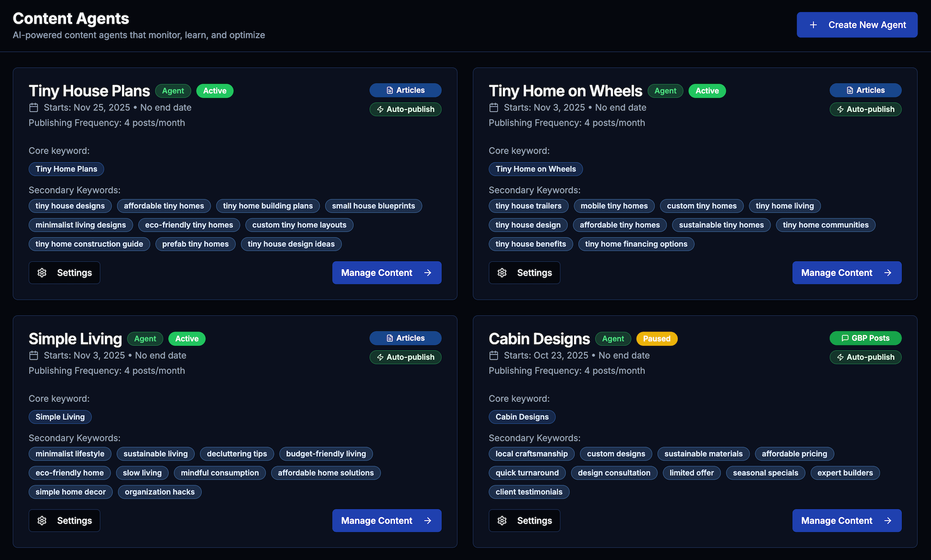This screenshot has height=560, width=931.
Task: Open Manage Content for Tiny Home on Wheels
Action: click(x=846, y=273)
